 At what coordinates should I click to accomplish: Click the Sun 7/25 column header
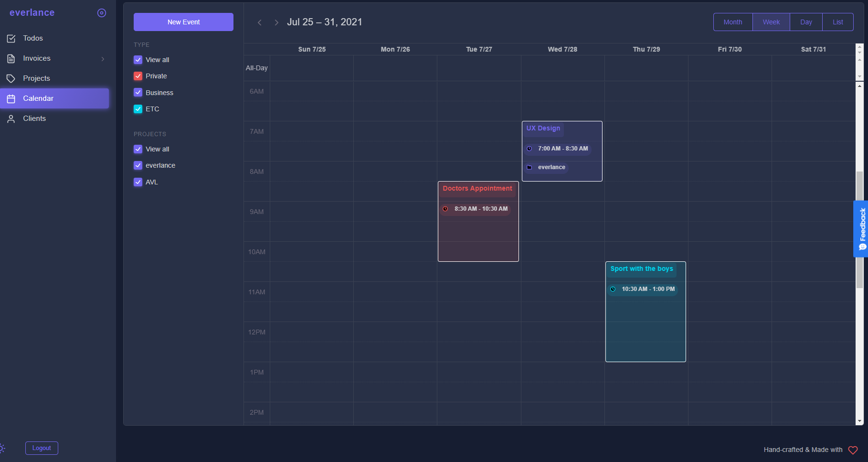(312, 49)
